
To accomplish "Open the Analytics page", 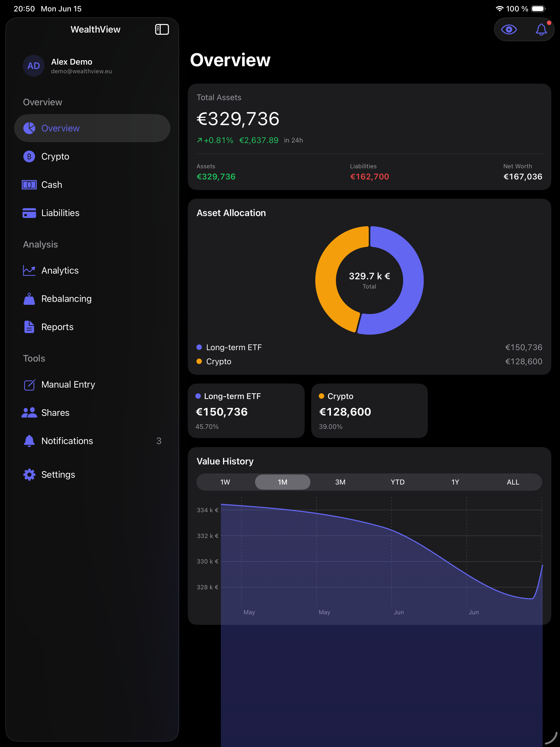I will click(x=92, y=270).
